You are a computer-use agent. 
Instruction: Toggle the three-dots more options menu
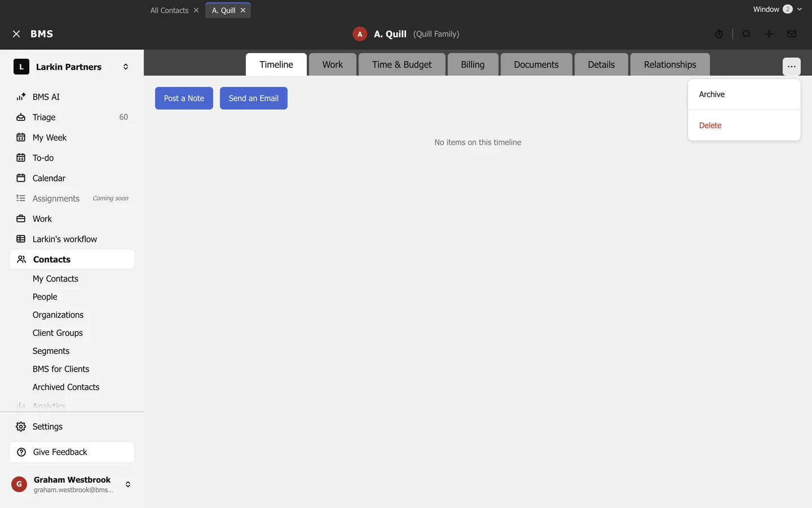coord(792,67)
